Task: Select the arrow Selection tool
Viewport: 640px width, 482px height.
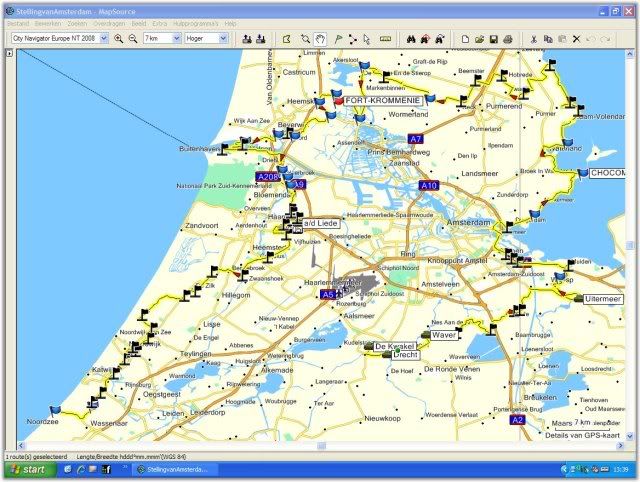Action: 367,39
